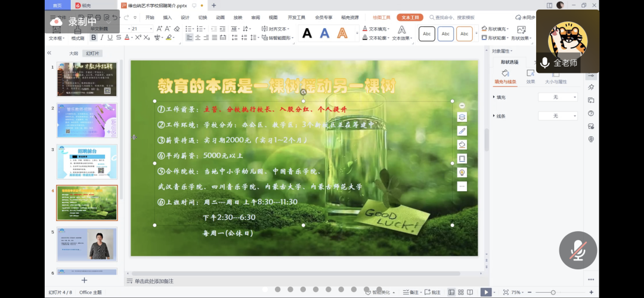Screen dimensions: 644x298
Task: Clear formatting with eraser icon
Action: pyautogui.click(x=177, y=29)
